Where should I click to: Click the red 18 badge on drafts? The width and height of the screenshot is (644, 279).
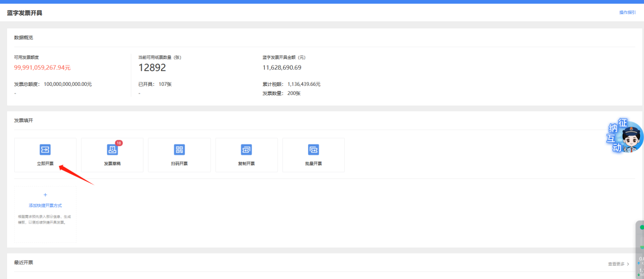[119, 143]
